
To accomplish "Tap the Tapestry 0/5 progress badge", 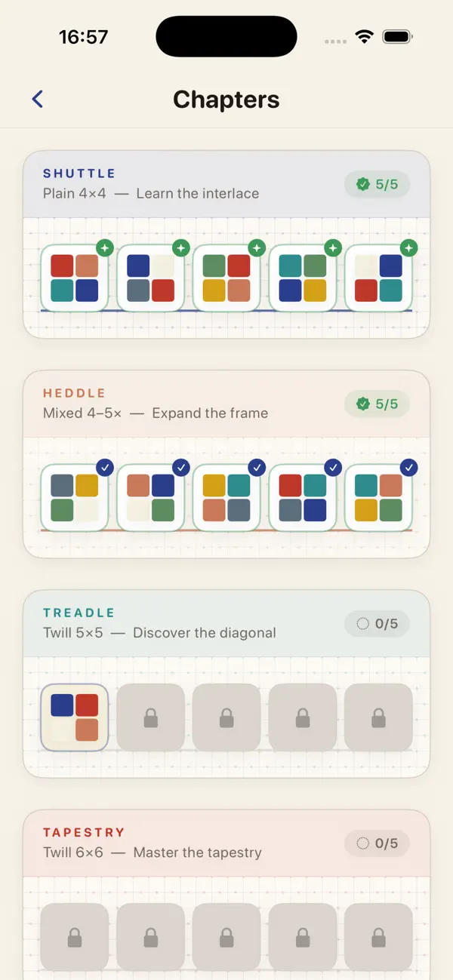I will click(x=377, y=843).
